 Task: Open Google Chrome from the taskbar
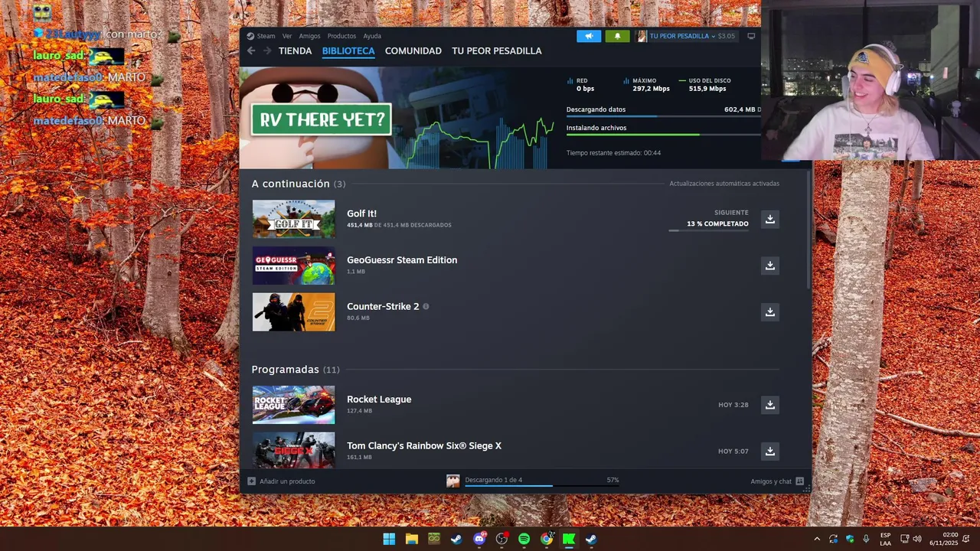(546, 539)
